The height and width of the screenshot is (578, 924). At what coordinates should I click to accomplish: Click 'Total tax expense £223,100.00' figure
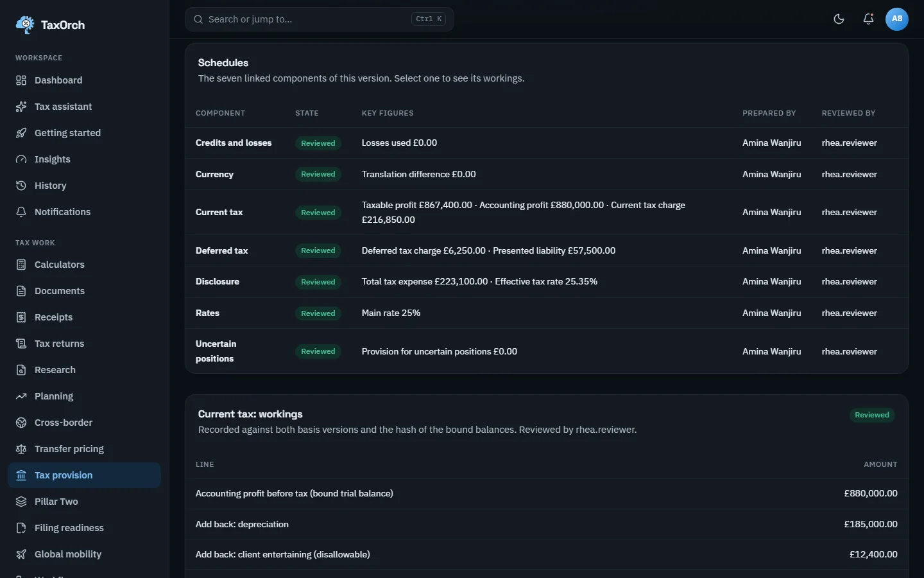(425, 281)
